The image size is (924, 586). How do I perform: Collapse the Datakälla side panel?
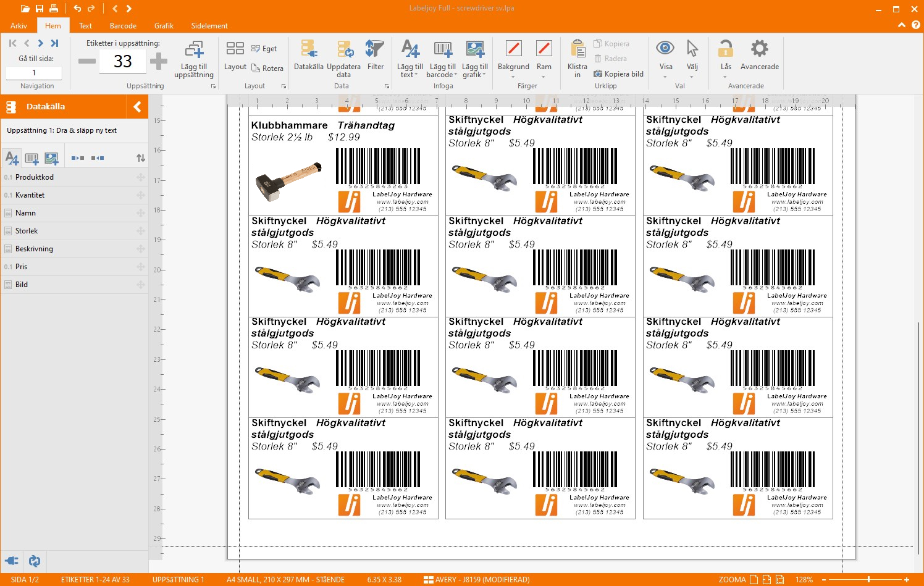pyautogui.click(x=137, y=107)
